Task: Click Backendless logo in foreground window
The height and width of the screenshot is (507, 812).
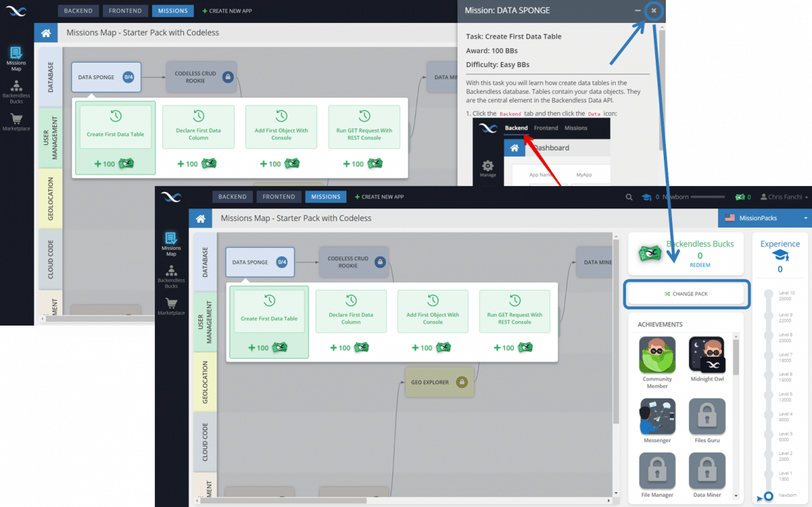Action: coord(171,197)
